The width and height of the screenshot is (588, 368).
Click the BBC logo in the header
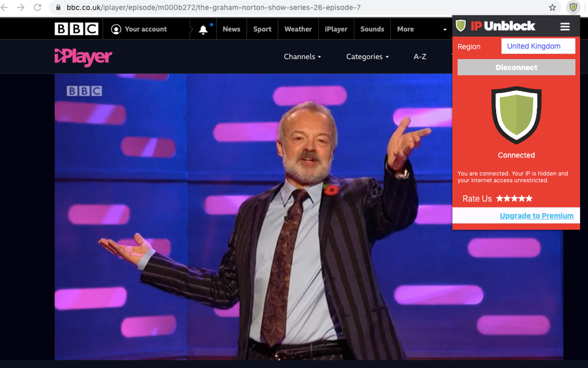pyautogui.click(x=76, y=29)
